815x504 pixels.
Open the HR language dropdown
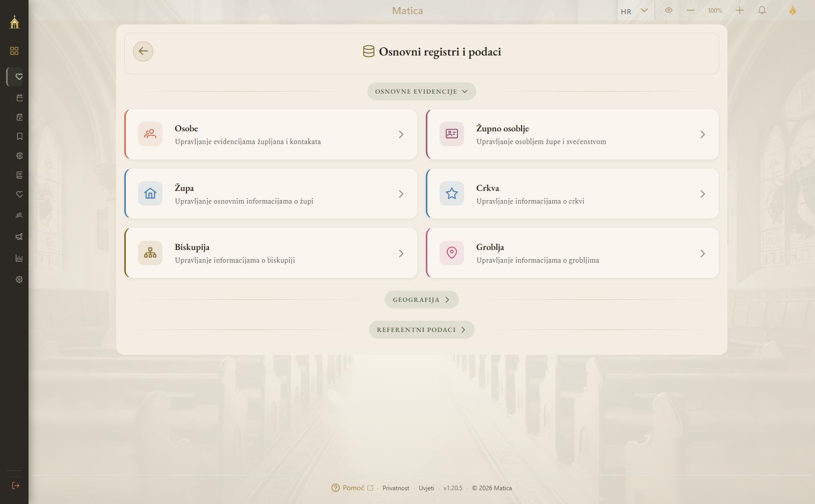(635, 11)
